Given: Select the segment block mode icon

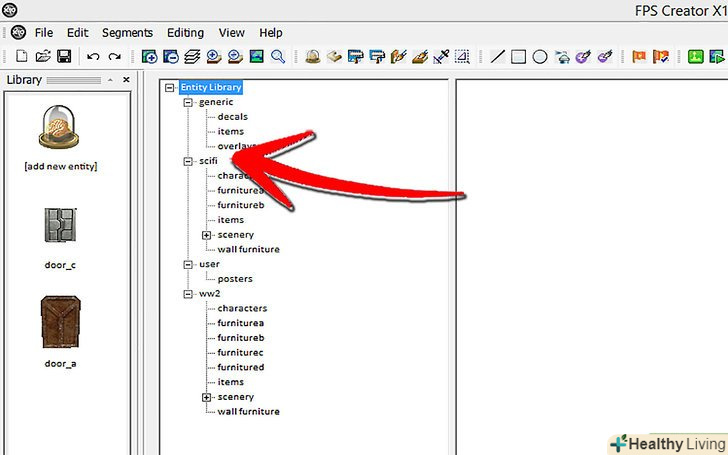Looking at the screenshot, I should [334, 57].
